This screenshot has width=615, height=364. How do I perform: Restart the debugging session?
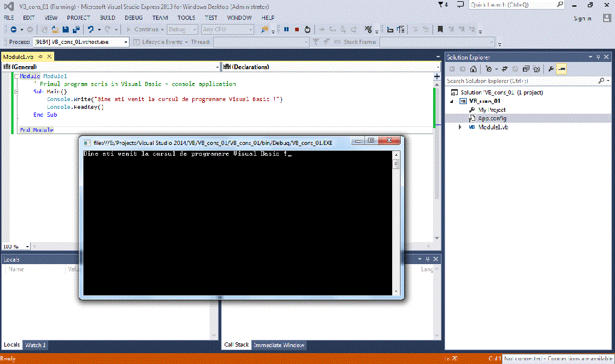tap(307, 29)
